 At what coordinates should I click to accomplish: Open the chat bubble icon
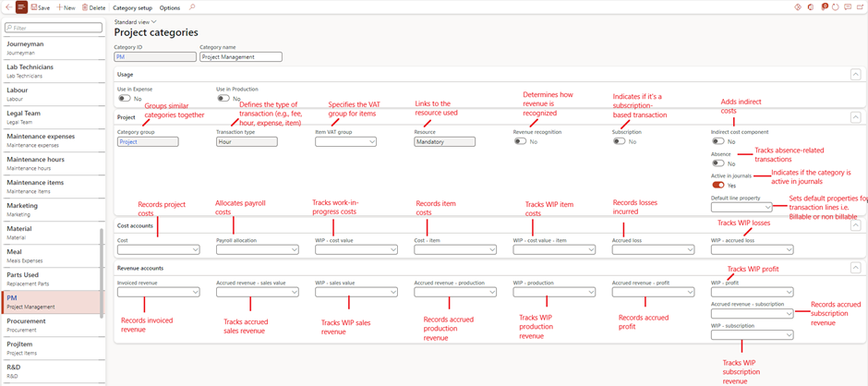click(848, 7)
